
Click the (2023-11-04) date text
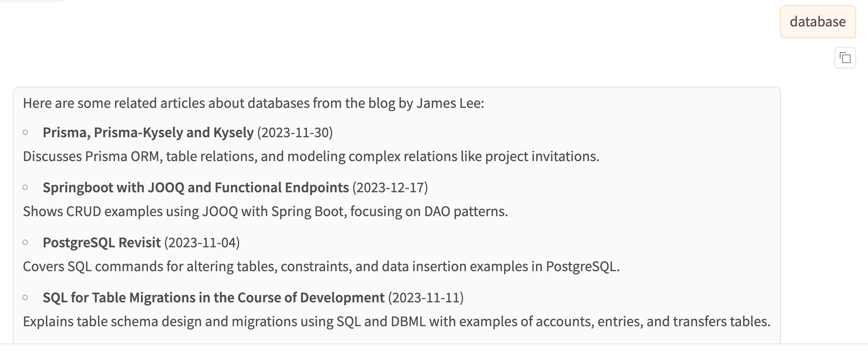[202, 243]
